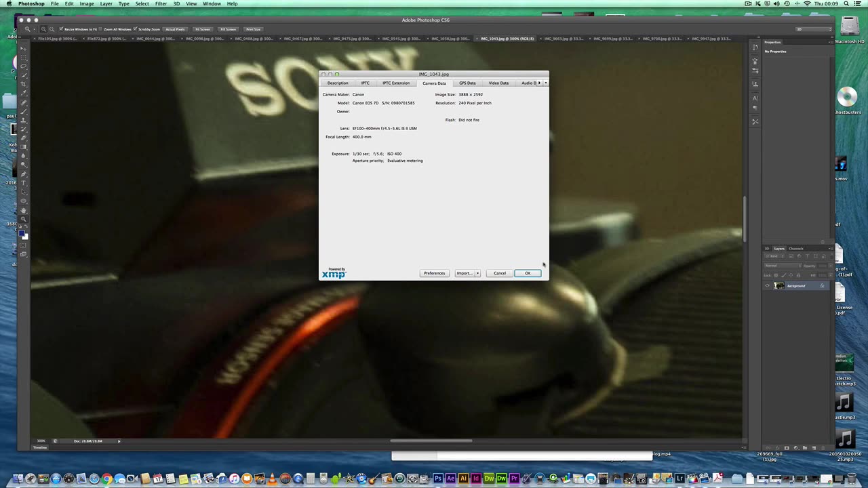This screenshot has height=488, width=868.
Task: Select the Zoom tool in toolbox
Action: click(22, 220)
